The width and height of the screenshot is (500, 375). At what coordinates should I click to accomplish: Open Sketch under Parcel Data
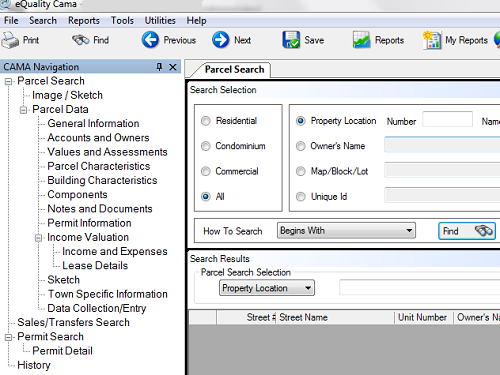tap(64, 280)
